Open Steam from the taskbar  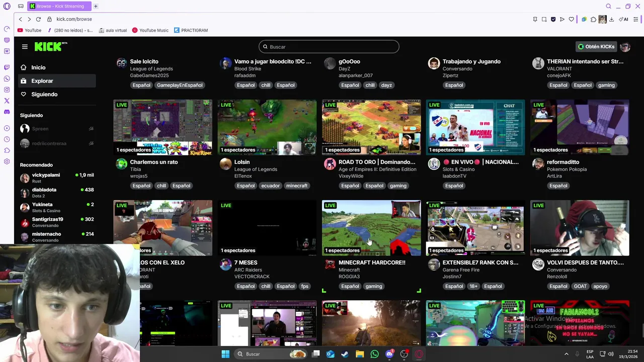pyautogui.click(x=345, y=354)
